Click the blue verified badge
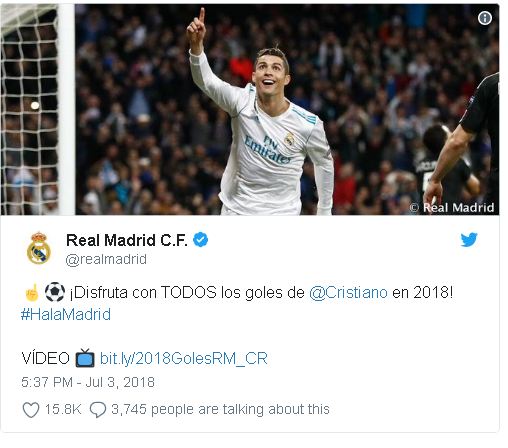This screenshot has width=508, height=448. pos(201,240)
